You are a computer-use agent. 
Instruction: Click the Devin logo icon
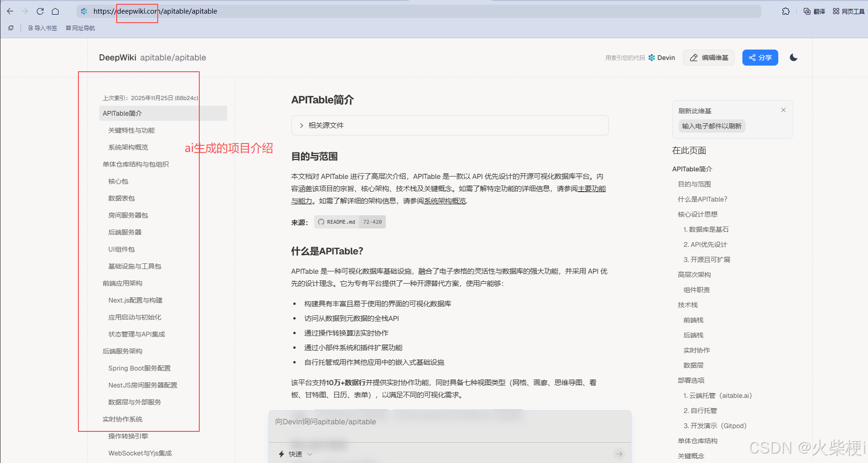coord(651,58)
